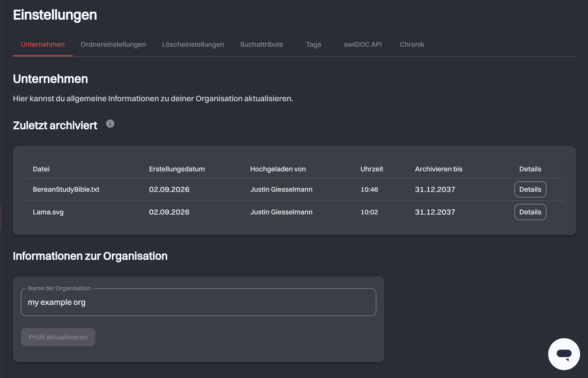588x378 pixels.
Task: Click the 10:46 upload time cell
Action: (369, 189)
